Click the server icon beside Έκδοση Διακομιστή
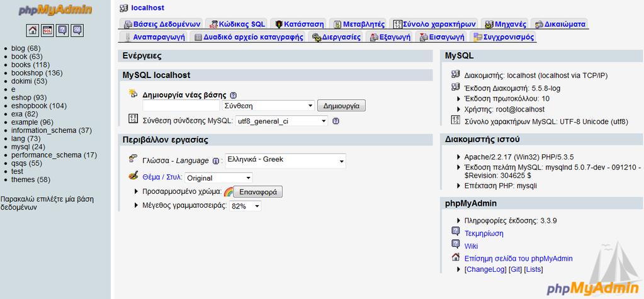 click(x=456, y=87)
